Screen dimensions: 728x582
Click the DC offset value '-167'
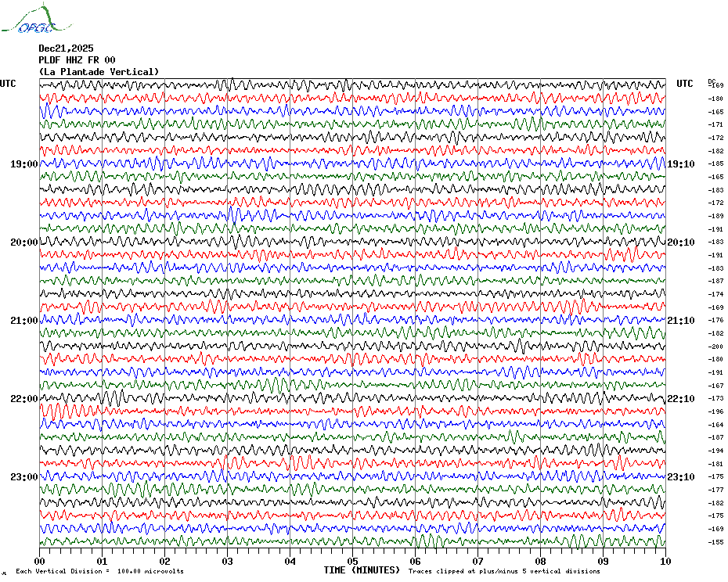point(715,386)
